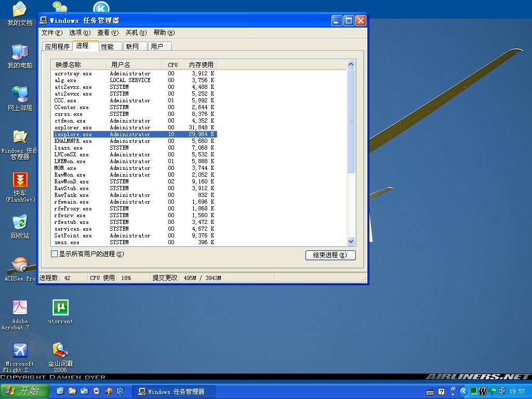Select the rfwProxy.exe process row
This screenshot has height=399, width=532.
135,209
